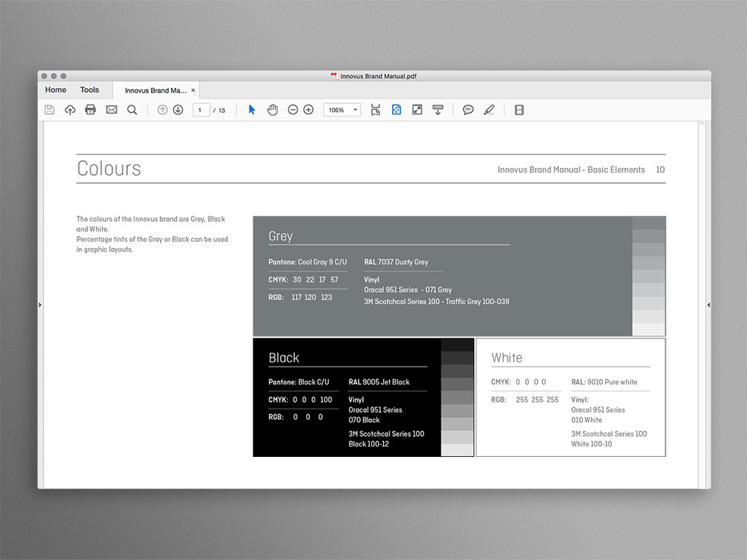This screenshot has height=560, width=747.
Task: Click the lightest tint in Black column
Action: tap(457, 450)
